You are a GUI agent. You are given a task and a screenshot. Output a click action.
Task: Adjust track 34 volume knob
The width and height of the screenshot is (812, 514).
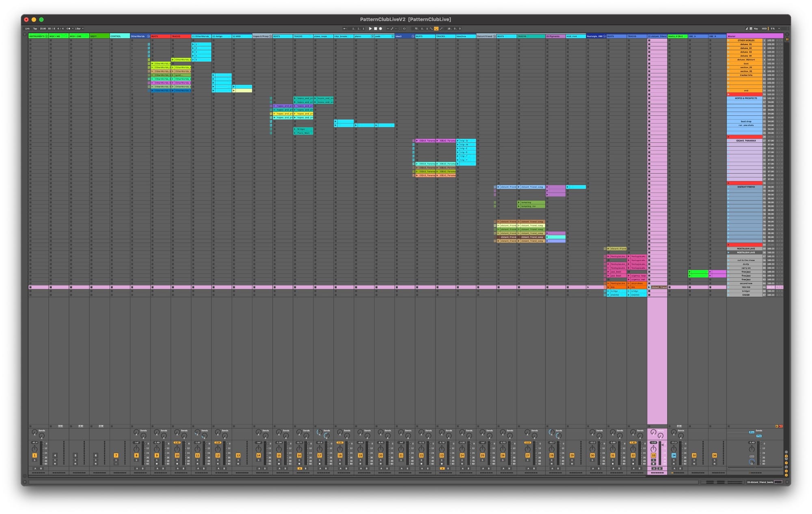click(x=674, y=449)
